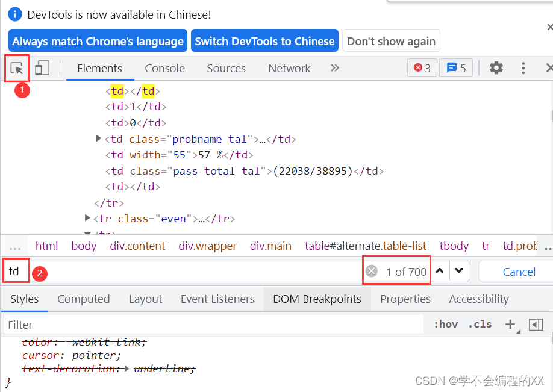Switch to the Console tab
The width and height of the screenshot is (553, 392).
pos(164,68)
